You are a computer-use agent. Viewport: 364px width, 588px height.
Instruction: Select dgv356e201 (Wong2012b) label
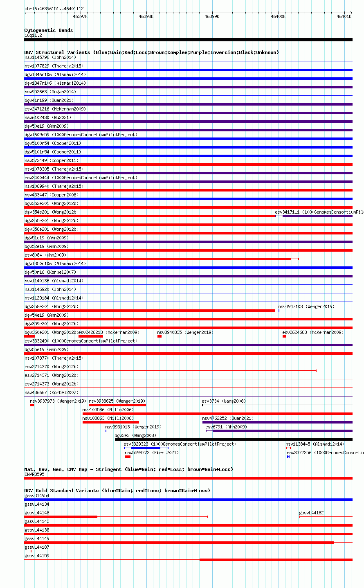coord(52,230)
